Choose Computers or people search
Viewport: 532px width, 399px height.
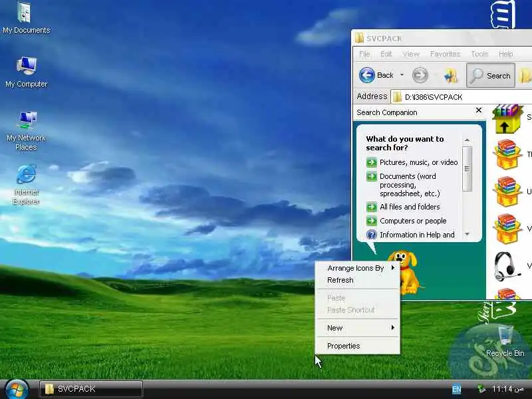[413, 221]
